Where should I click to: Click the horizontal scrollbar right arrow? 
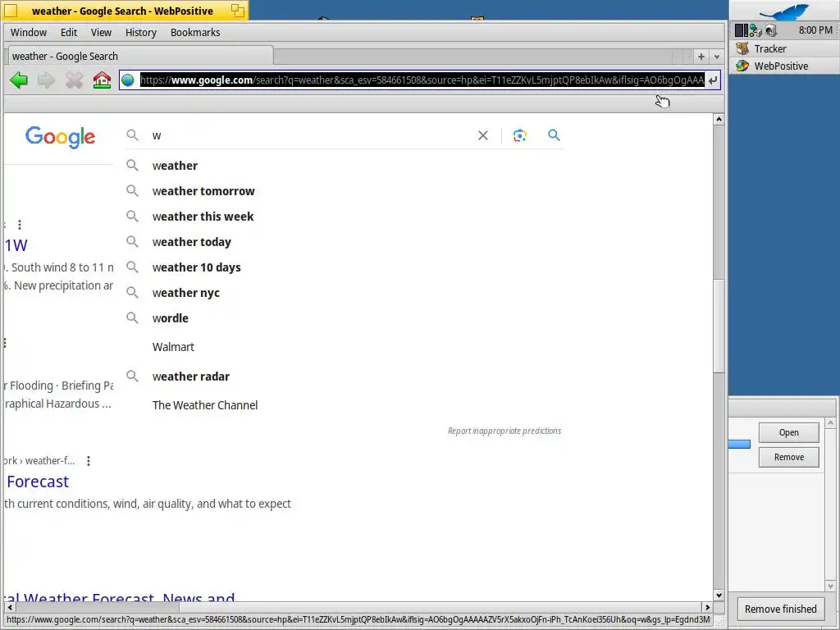[x=708, y=608]
